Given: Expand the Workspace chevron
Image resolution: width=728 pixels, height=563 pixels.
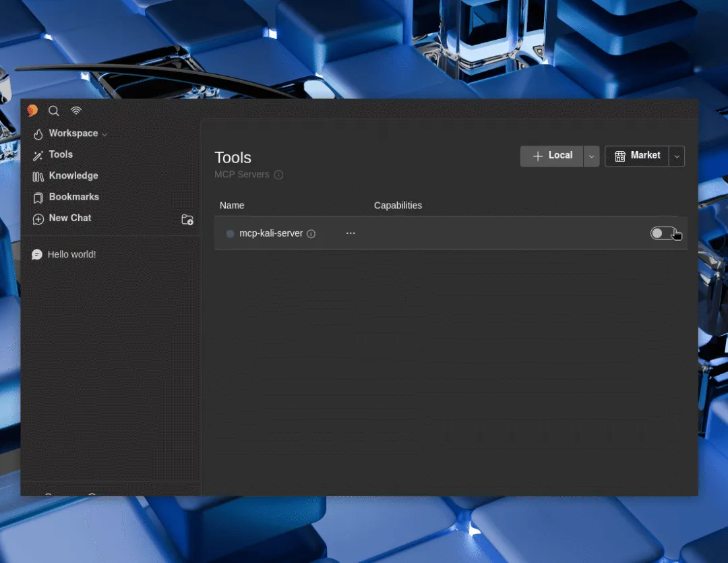Looking at the screenshot, I should [x=105, y=134].
